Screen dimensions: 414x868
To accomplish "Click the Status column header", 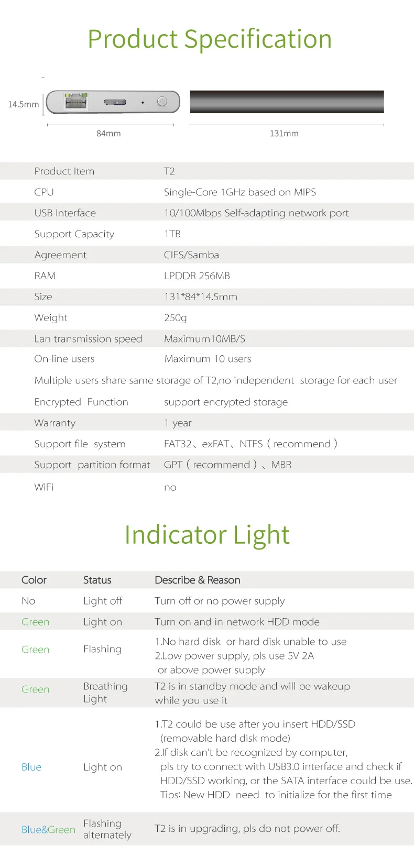I will click(x=97, y=580).
